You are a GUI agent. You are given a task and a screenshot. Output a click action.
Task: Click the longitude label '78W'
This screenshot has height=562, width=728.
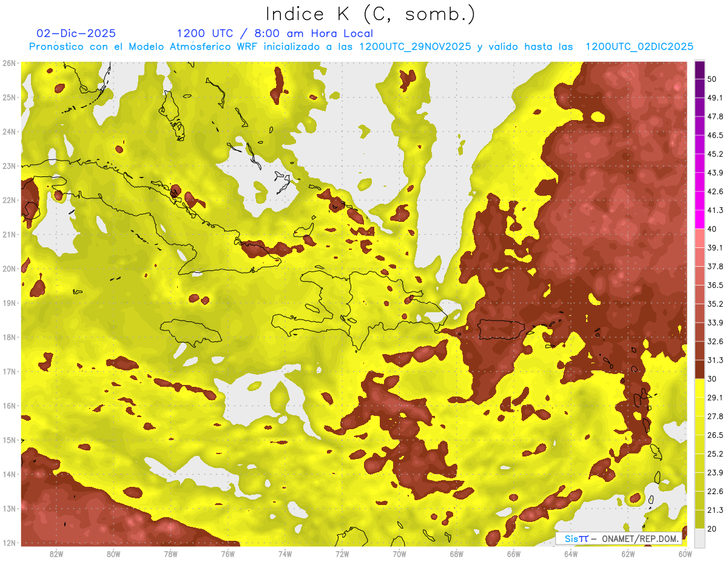(170, 554)
